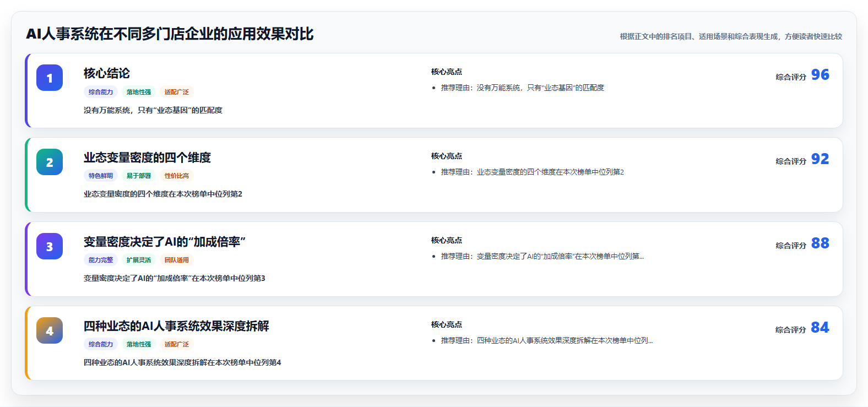Click the 特色鲜明 tag

(x=101, y=176)
